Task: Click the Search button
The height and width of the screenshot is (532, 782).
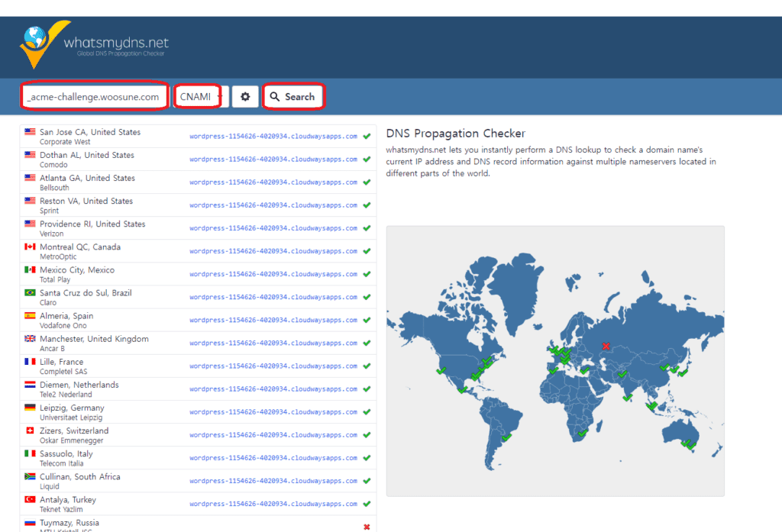Action: point(293,97)
